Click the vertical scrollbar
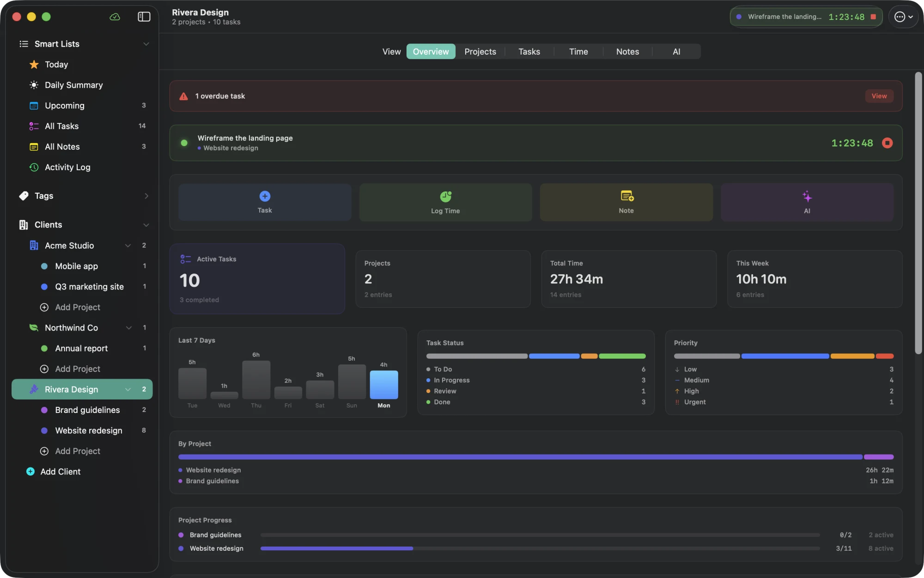Viewport: 924px width, 578px height. (918, 213)
